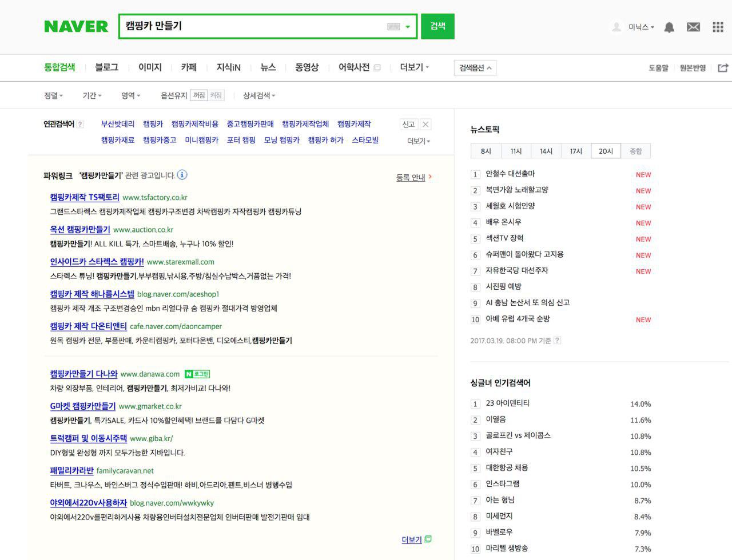Switch to the 카페 tab
The width and height of the screenshot is (732, 560).
189,67
